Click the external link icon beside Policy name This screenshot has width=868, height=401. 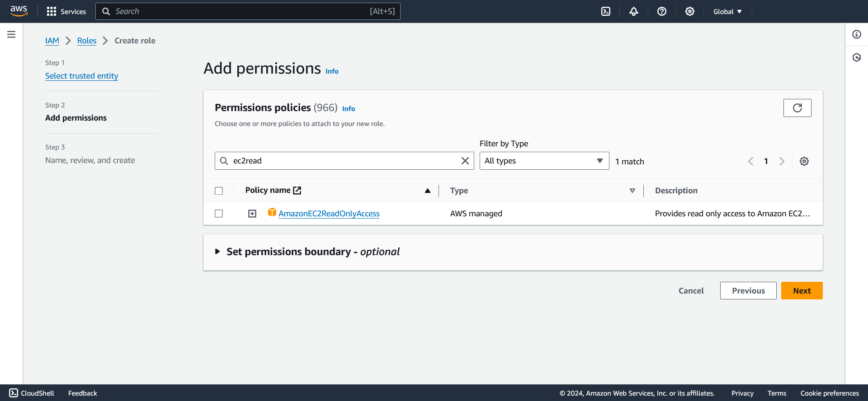coord(297,191)
